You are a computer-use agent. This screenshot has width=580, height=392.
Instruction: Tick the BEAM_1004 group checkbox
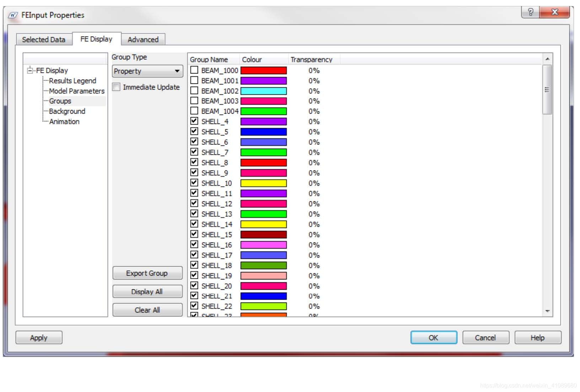coord(194,111)
